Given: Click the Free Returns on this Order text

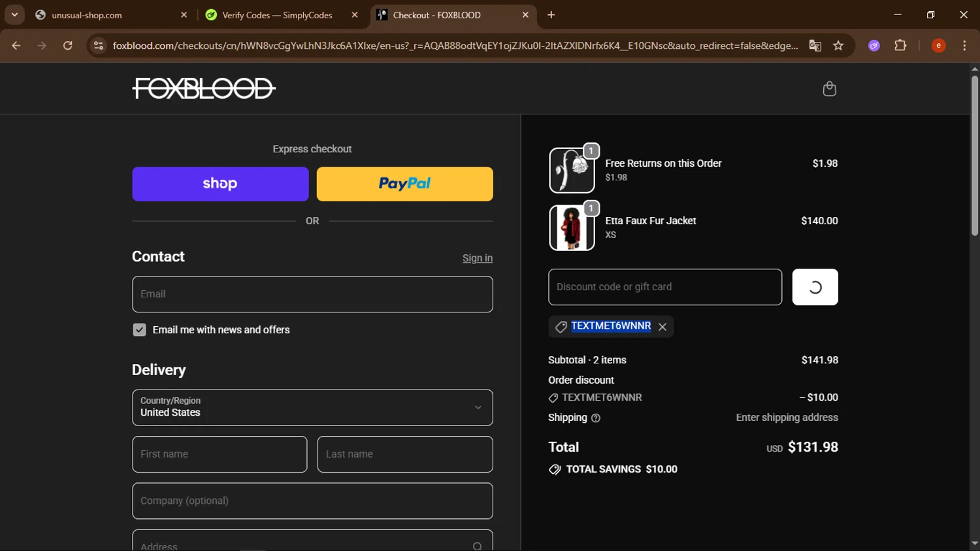Looking at the screenshot, I should click(663, 163).
